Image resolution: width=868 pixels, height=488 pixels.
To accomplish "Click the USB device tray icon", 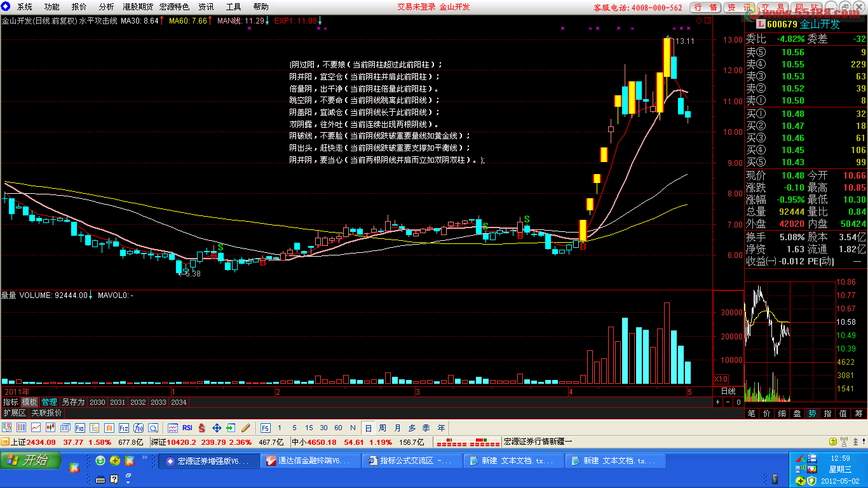I will 775,478.
